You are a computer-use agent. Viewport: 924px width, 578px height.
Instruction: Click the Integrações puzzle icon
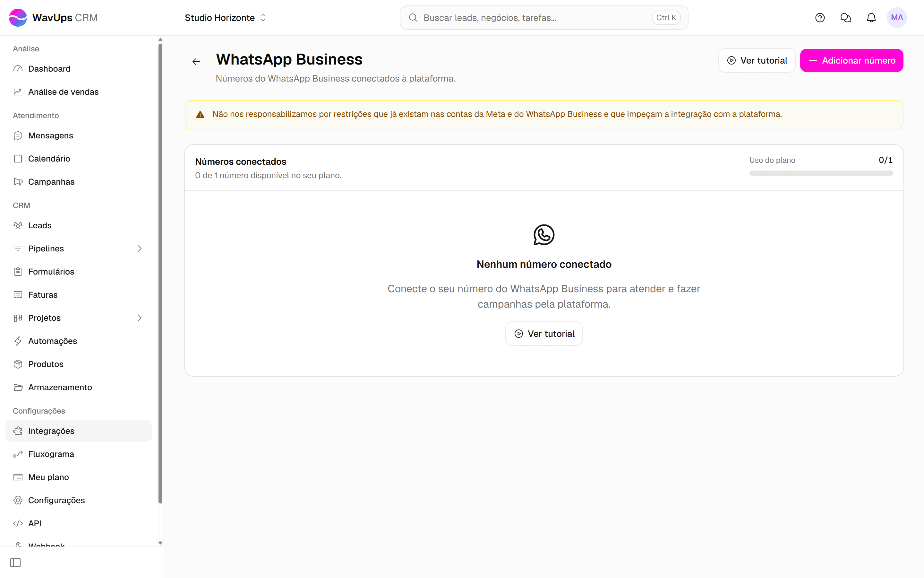(x=18, y=431)
